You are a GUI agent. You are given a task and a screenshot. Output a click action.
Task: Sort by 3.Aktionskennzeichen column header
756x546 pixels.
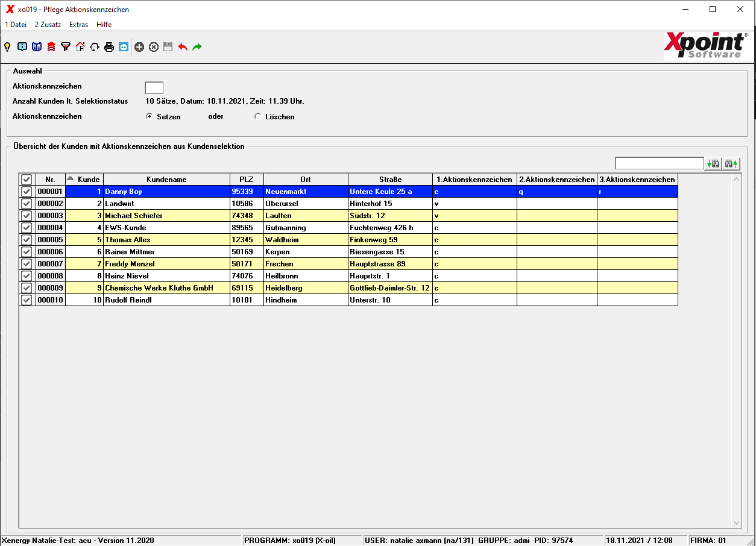tap(637, 180)
